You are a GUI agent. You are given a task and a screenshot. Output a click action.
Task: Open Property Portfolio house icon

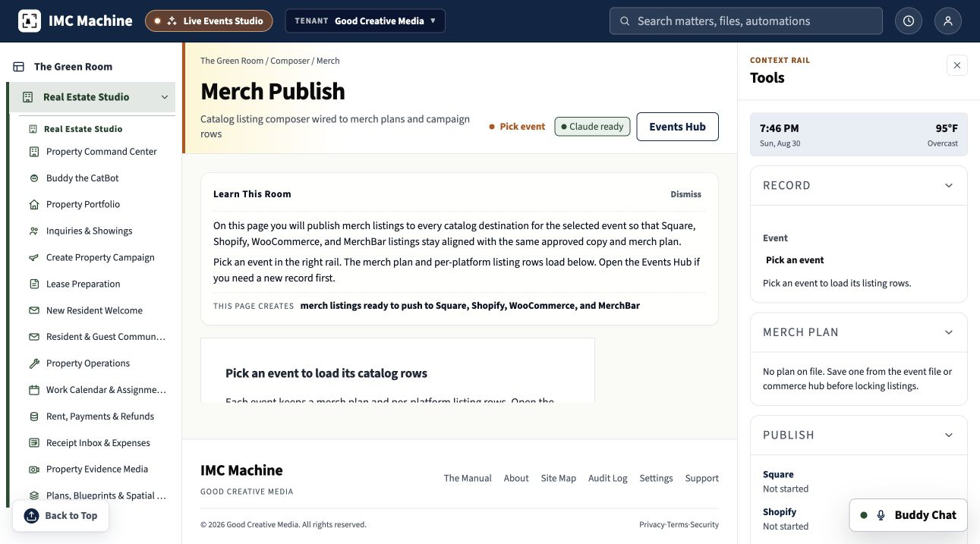(x=34, y=205)
